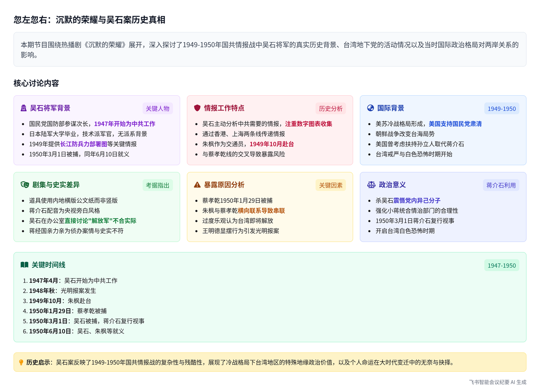
Task: Click the 蒋介石利用 tag
Action: click(x=501, y=185)
